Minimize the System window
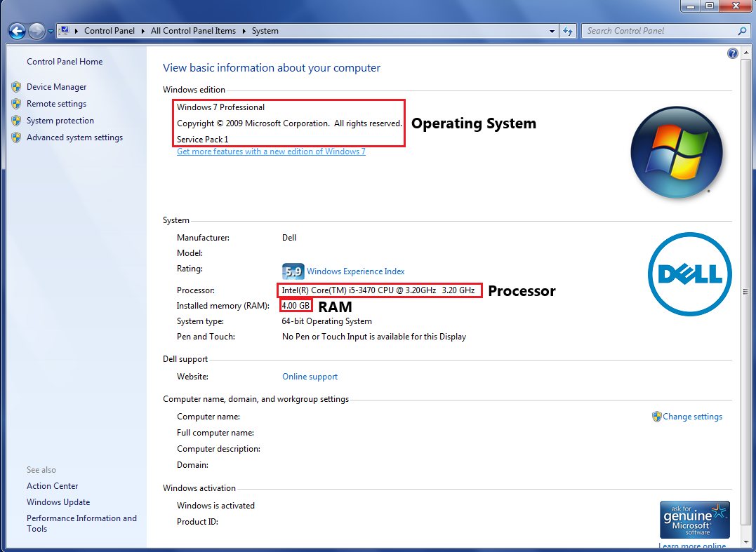Image resolution: width=756 pixels, height=552 pixels. coord(691,6)
